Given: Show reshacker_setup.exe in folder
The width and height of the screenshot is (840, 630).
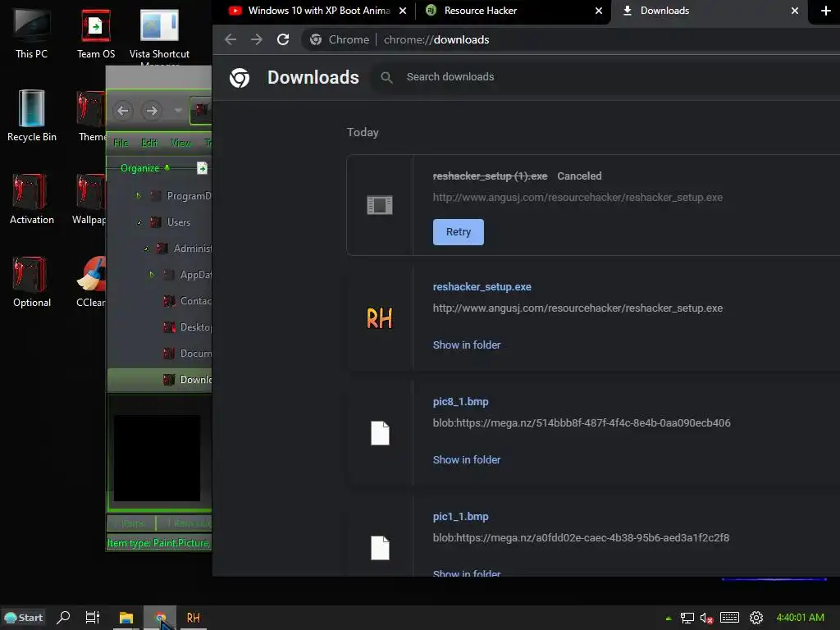Looking at the screenshot, I should coord(466,345).
